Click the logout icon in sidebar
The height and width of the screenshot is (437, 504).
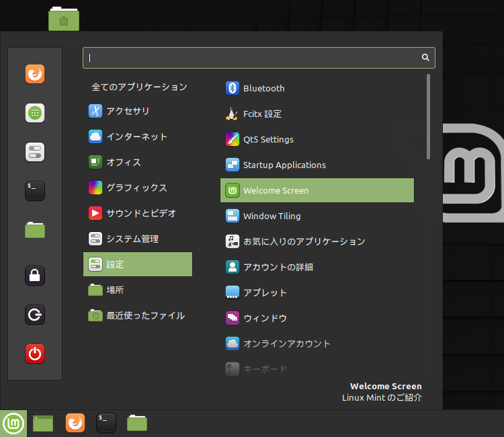[35, 315]
